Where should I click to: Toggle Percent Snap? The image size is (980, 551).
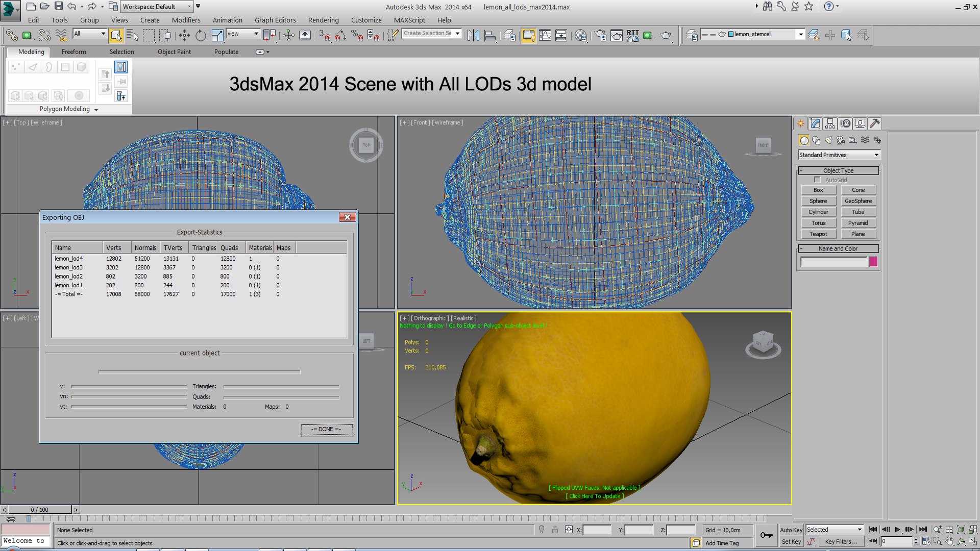357,35
